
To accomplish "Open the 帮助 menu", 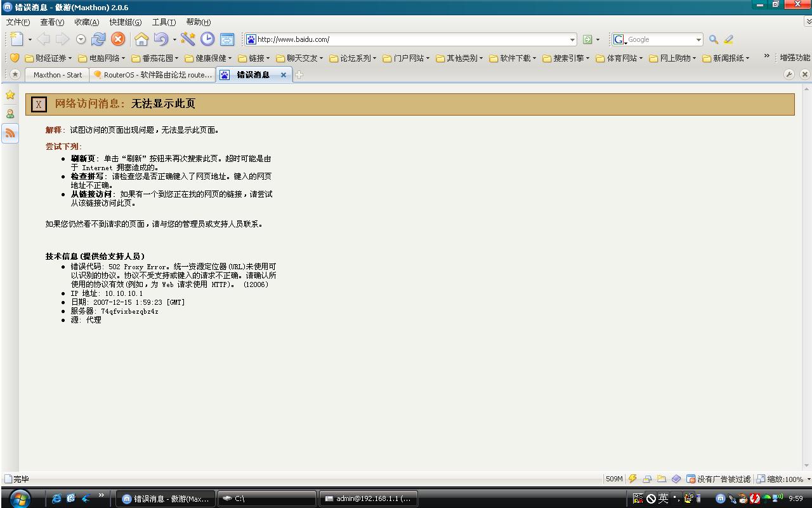I will tap(198, 22).
